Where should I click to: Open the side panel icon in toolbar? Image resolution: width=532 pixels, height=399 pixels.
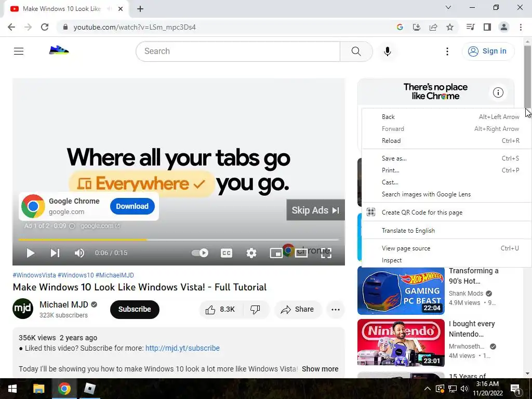(x=487, y=27)
